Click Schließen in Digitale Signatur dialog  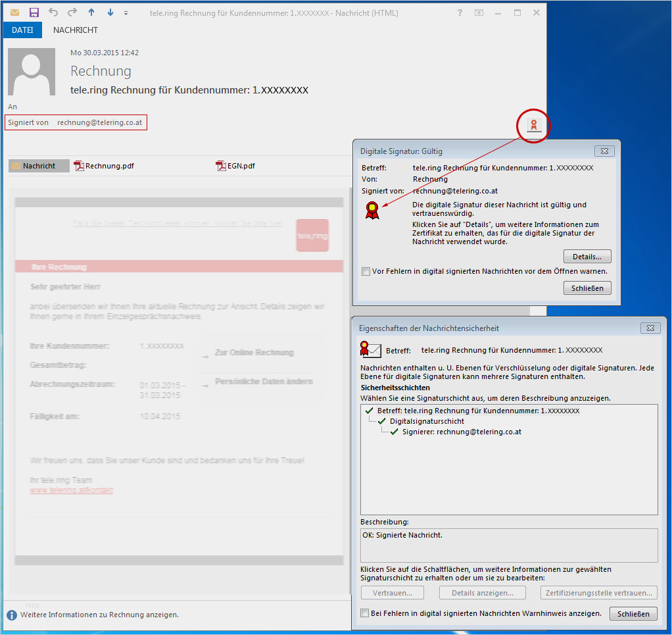[x=587, y=288]
